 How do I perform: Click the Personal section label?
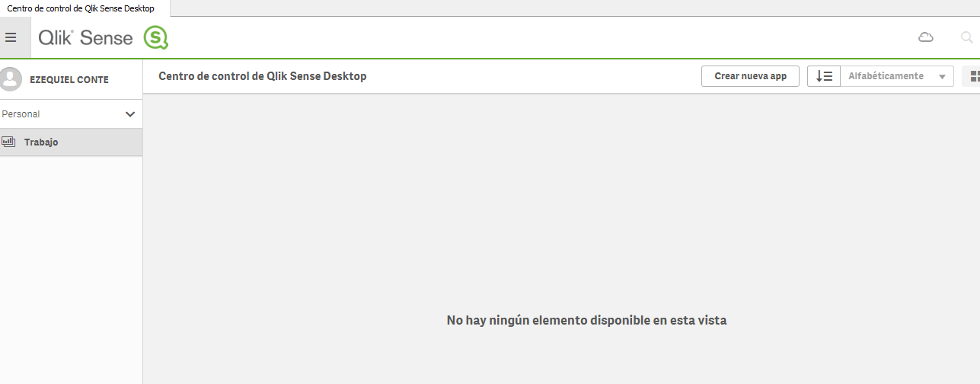pos(21,114)
